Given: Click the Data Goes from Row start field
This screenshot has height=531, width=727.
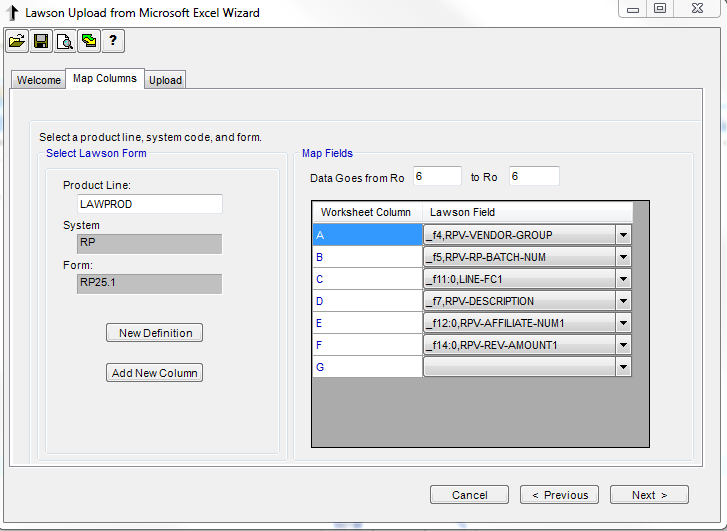Looking at the screenshot, I should 436,176.
